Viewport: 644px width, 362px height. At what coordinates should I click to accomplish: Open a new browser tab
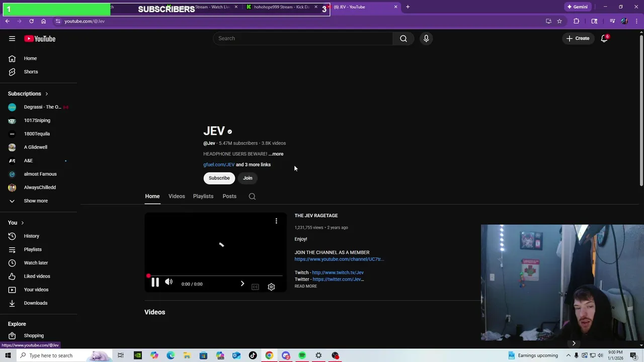tap(408, 7)
